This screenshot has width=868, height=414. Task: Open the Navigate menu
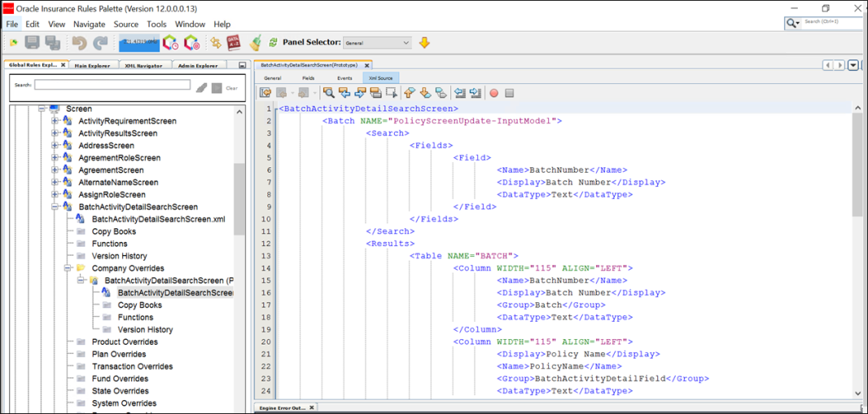tap(89, 24)
